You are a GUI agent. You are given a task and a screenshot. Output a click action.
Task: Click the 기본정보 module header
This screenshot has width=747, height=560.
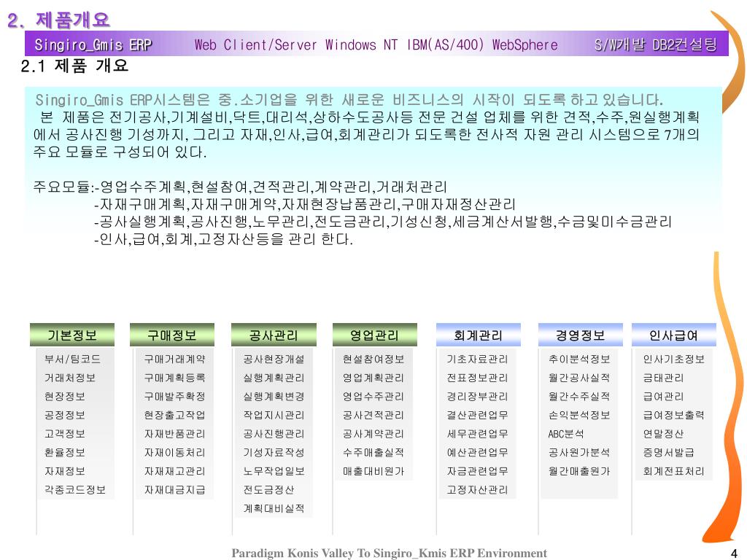(x=72, y=335)
